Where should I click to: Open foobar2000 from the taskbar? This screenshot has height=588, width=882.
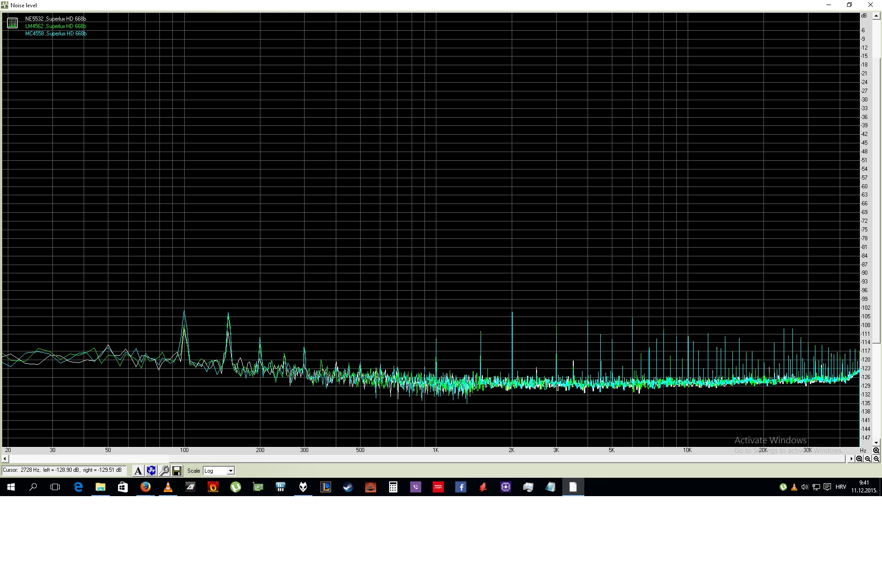pyautogui.click(x=303, y=487)
